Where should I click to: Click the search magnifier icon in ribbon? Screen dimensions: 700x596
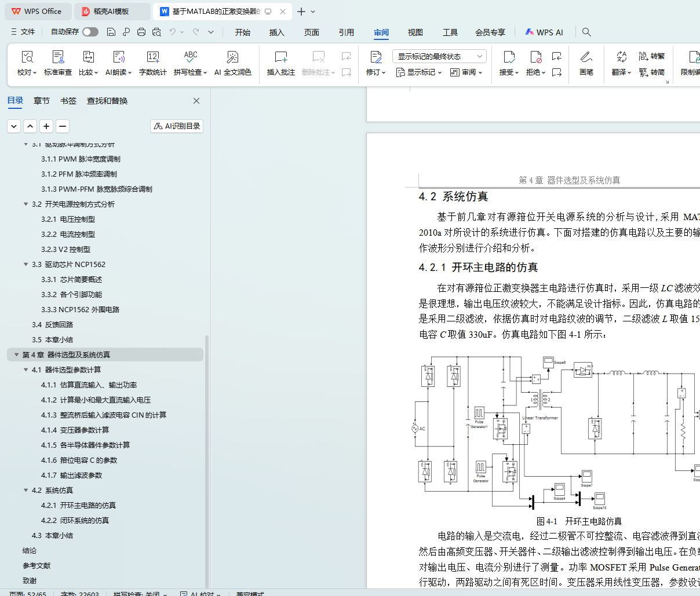(586, 32)
